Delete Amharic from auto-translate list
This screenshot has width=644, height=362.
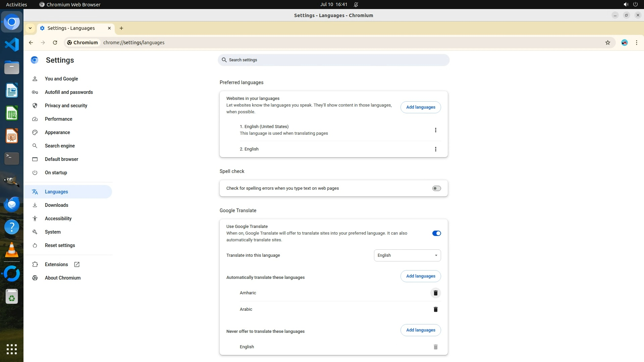click(435, 293)
